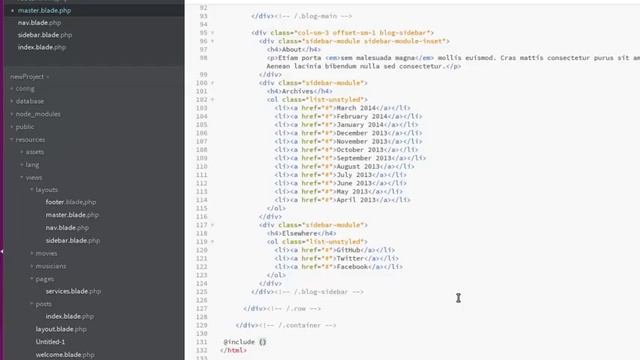The image size is (640, 360).
Task: Expand the public folder
Action: point(12,127)
